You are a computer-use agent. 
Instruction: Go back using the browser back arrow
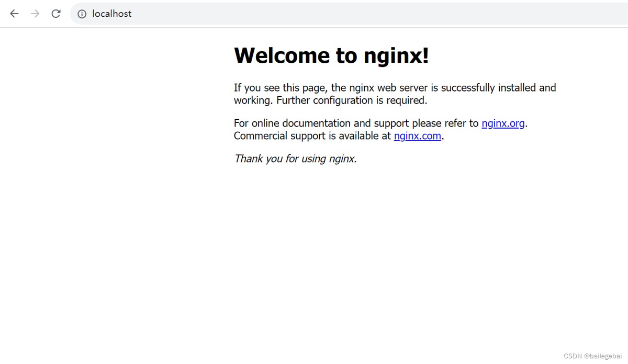coord(14,14)
